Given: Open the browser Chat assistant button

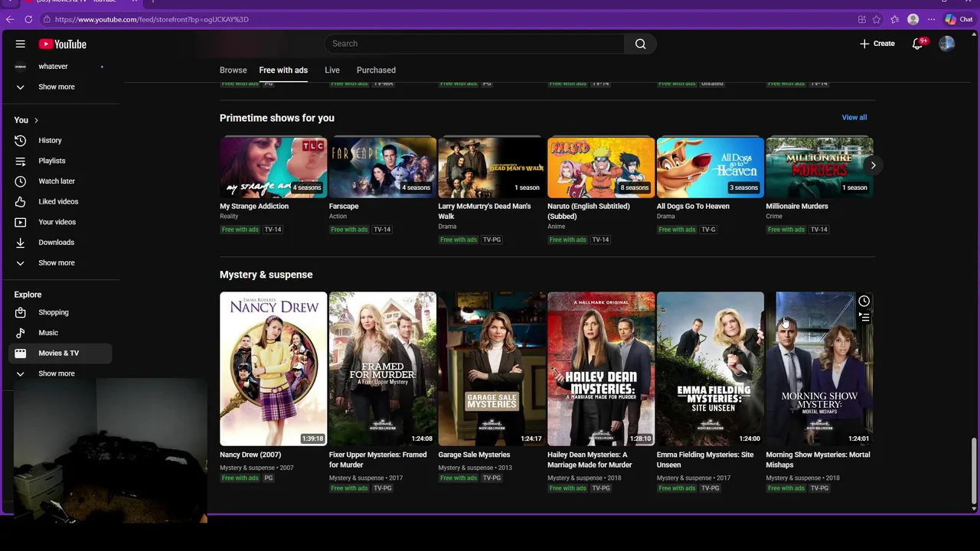Looking at the screenshot, I should point(960,19).
